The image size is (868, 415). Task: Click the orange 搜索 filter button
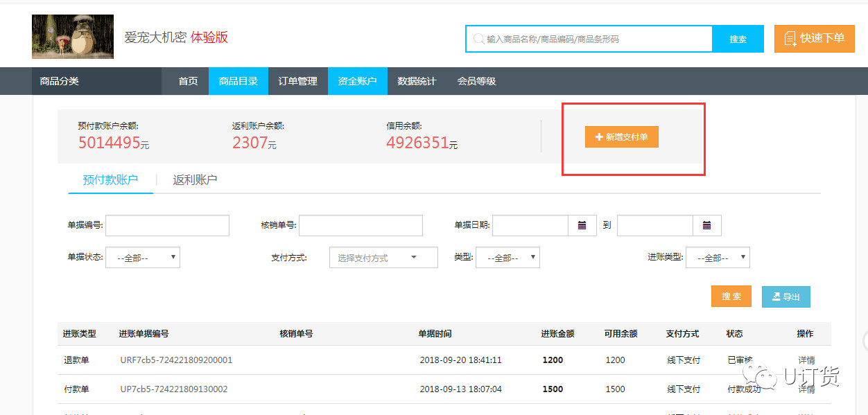pos(731,297)
